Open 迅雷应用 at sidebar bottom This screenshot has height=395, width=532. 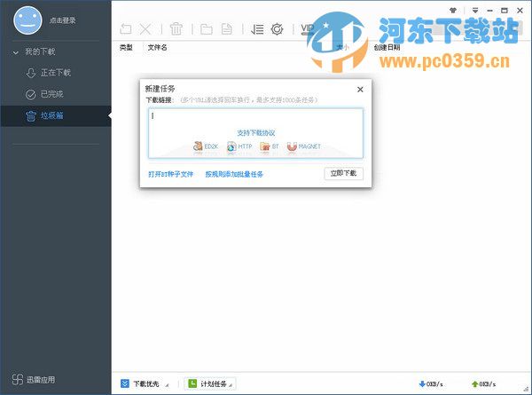(34, 379)
